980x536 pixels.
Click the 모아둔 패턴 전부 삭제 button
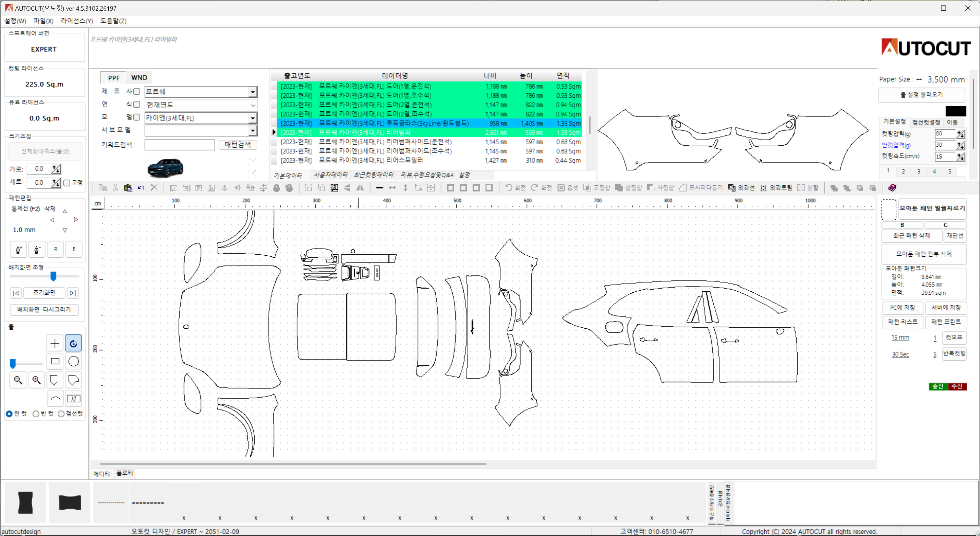coord(924,254)
